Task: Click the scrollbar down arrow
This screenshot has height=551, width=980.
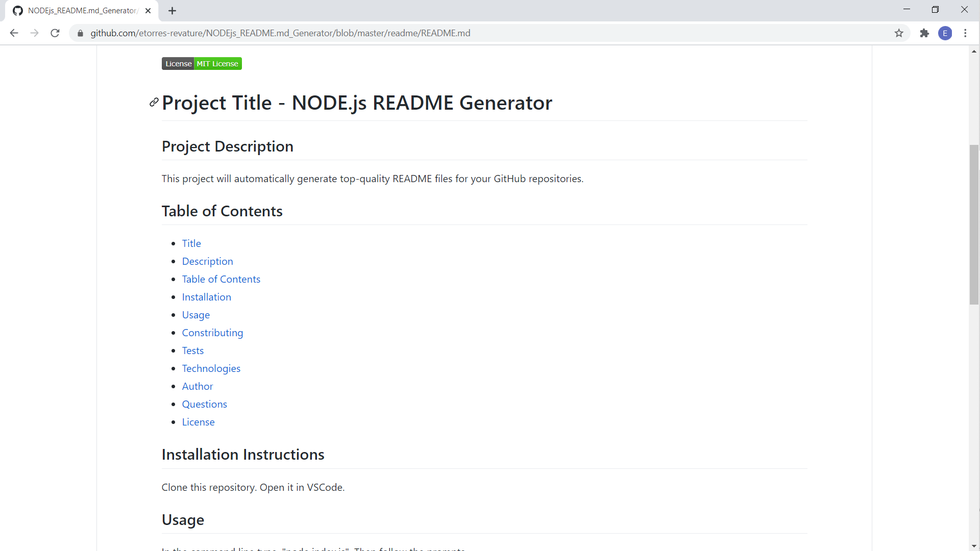Action: tap(974, 545)
